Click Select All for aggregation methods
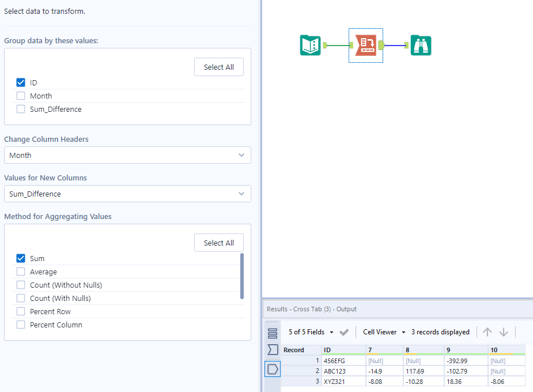The width and height of the screenshot is (533, 392). pos(218,242)
